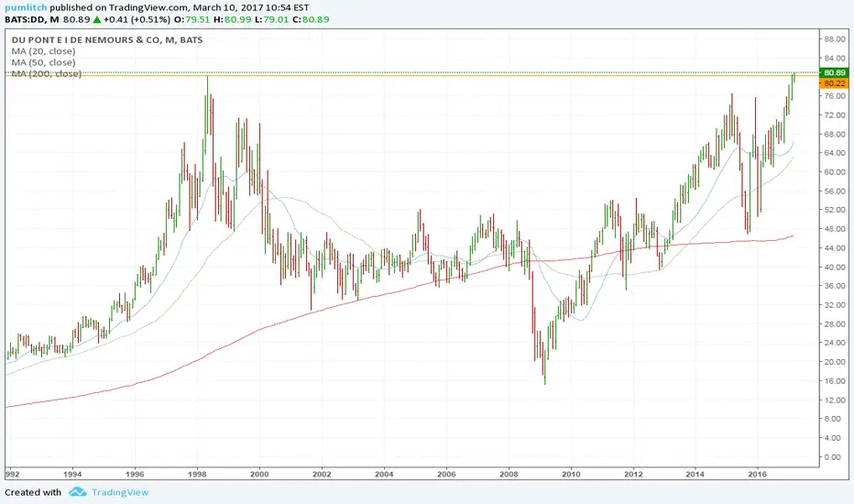Open the TradingView footer link
Image resolution: width=854 pixels, height=504 pixels.
click(x=120, y=492)
